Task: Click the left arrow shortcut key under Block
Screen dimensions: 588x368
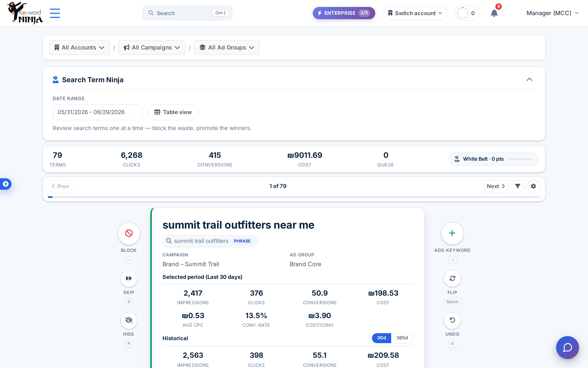Action: coord(129,260)
